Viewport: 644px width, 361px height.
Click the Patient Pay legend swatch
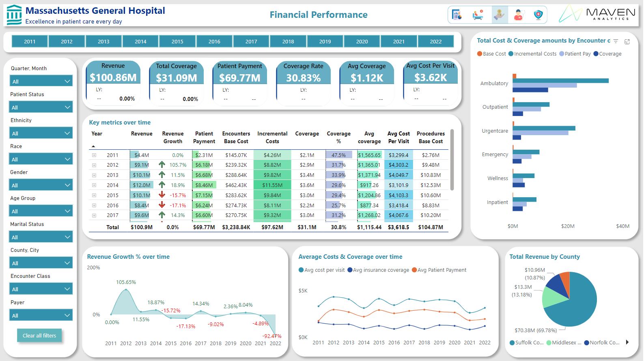point(562,54)
